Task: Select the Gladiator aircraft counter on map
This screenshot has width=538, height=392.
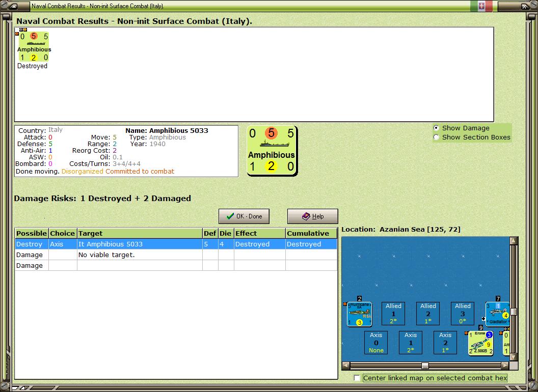Action: point(498,314)
